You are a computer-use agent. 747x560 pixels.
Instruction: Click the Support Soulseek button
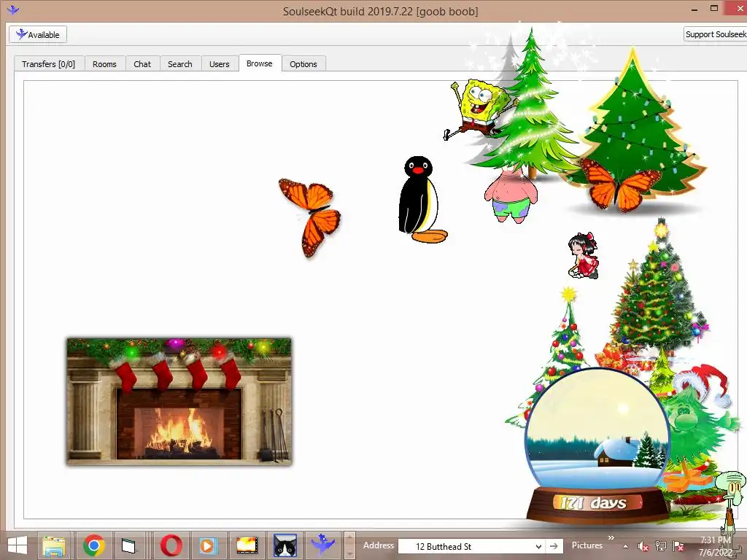click(x=715, y=34)
